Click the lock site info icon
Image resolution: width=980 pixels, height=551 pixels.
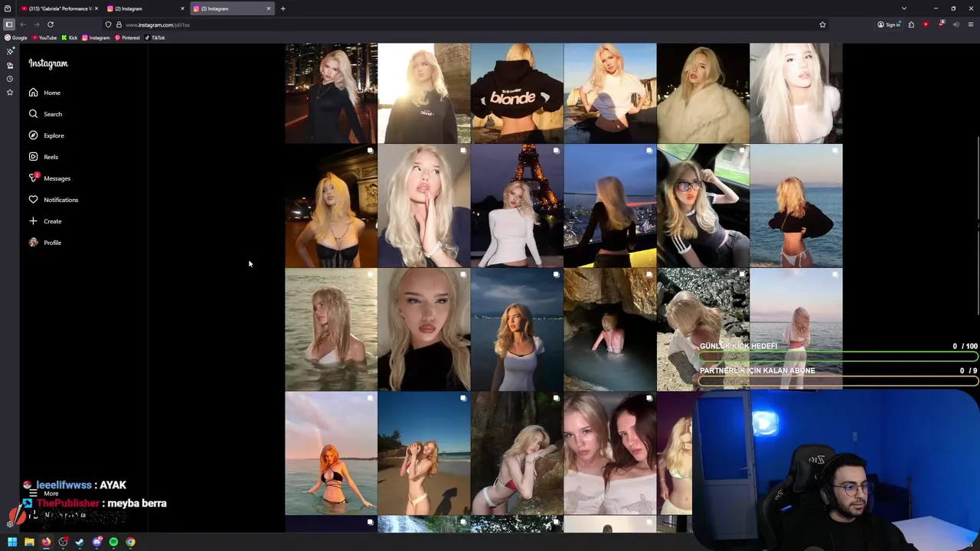[119, 24]
